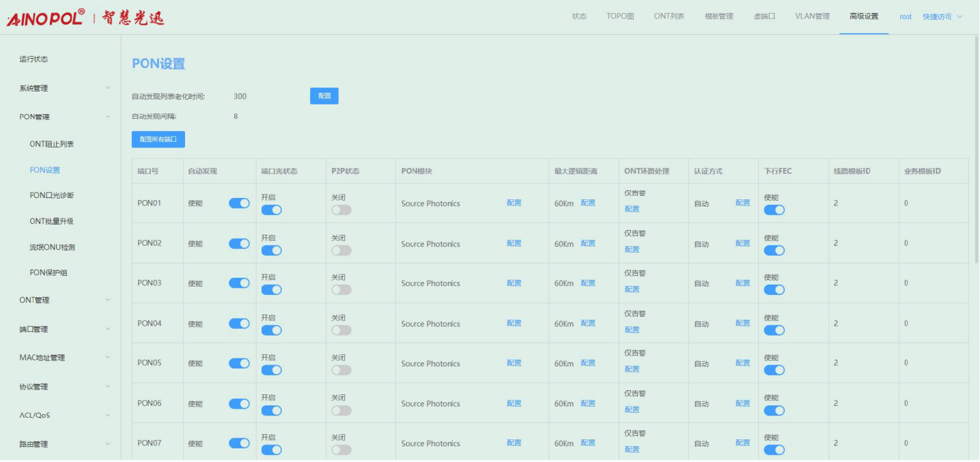Turn off downstream FEC for PON05
This screenshot has width=980, height=462.
click(x=774, y=370)
